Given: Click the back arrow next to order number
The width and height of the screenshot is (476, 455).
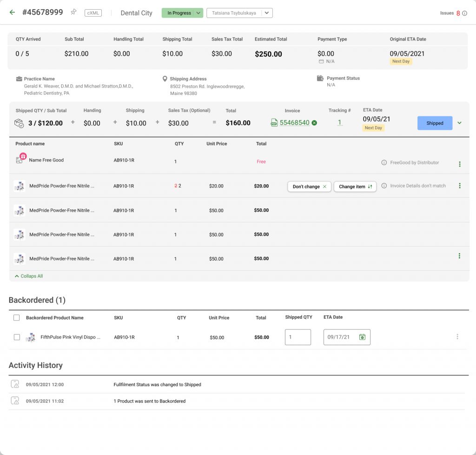Looking at the screenshot, I should (12, 13).
